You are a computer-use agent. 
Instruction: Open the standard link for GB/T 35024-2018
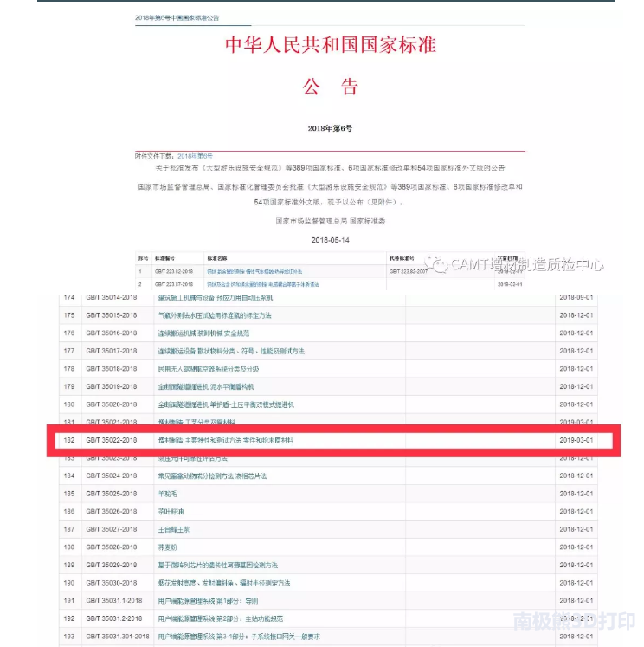tap(211, 476)
